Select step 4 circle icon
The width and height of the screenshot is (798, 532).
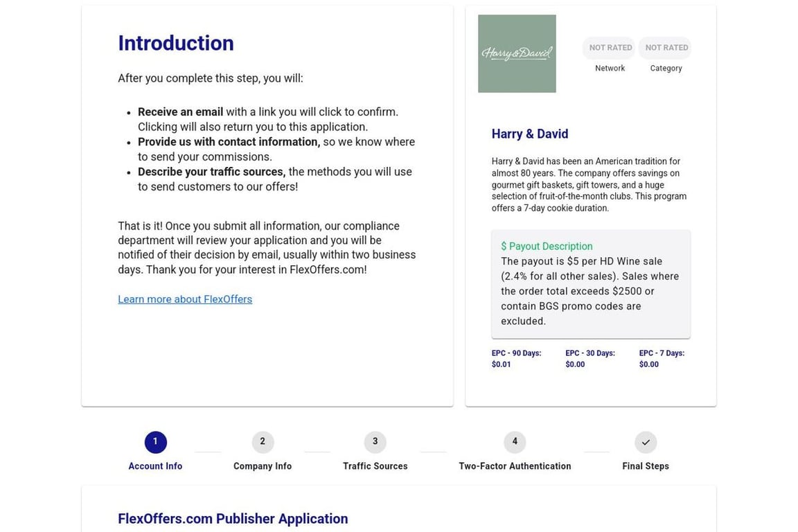click(x=515, y=442)
